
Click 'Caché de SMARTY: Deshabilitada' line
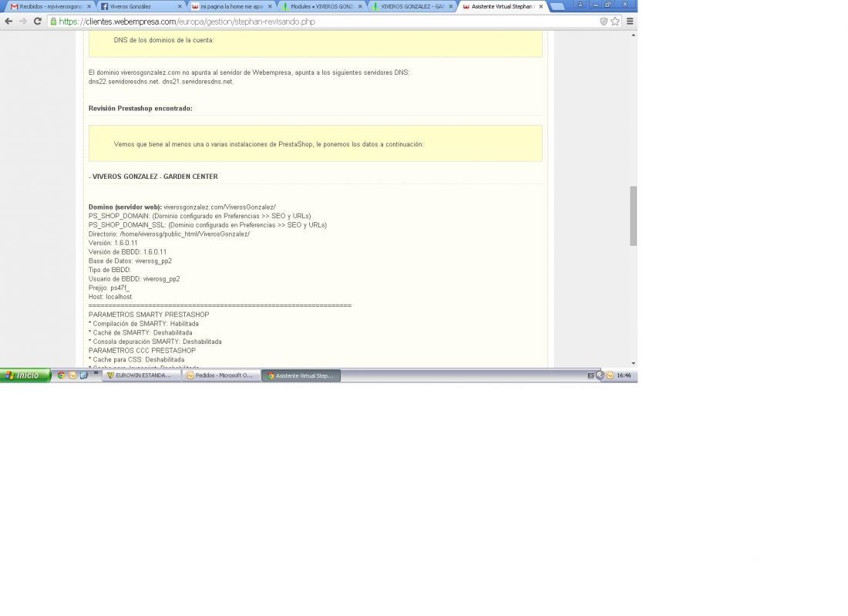[140, 333]
